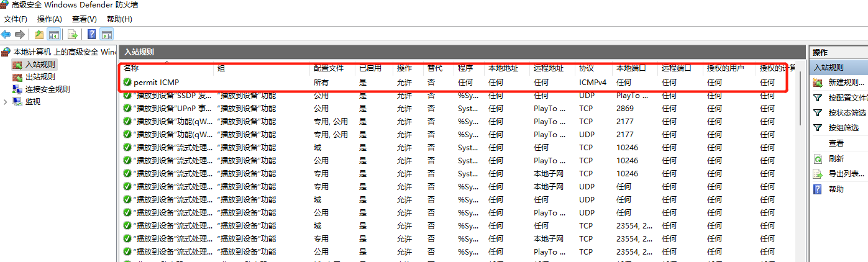This screenshot has width=868, height=262.
Task: Click the Up one level folder icon
Action: click(39, 35)
